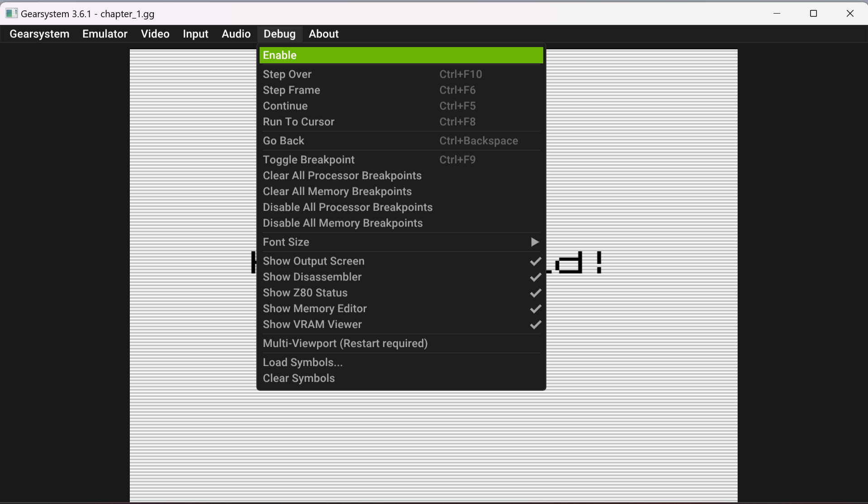Toggle Show VRAM Viewer checkmark
Viewport: 868px width, 504px height.
[x=536, y=325]
